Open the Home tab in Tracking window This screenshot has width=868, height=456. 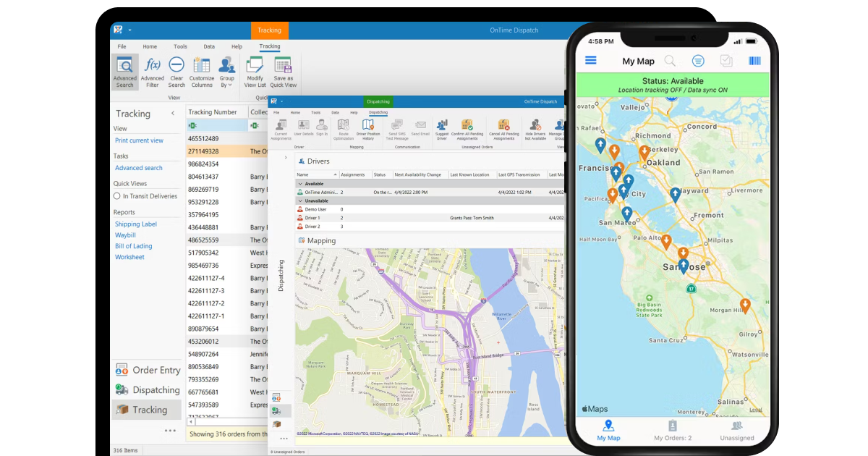150,46
